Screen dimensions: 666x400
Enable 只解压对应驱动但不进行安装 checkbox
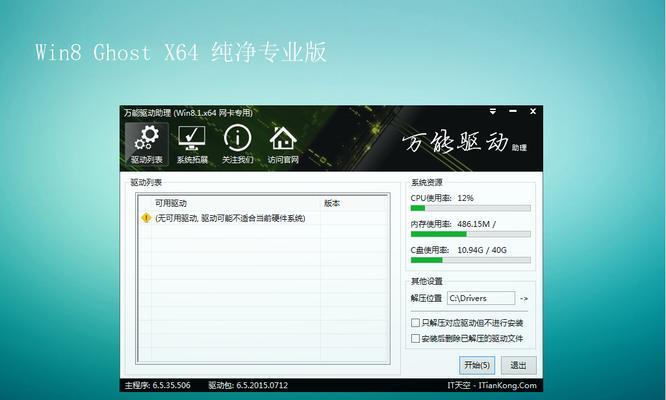click(x=415, y=323)
